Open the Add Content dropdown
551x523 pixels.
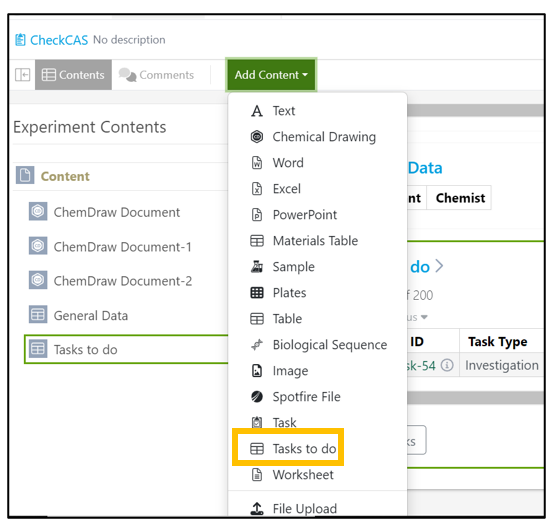click(x=271, y=75)
